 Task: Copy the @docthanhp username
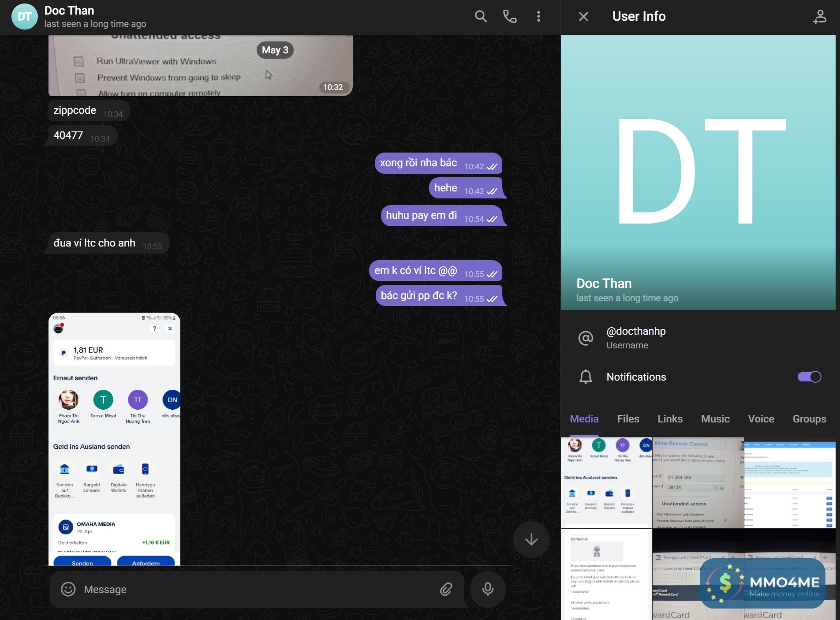point(636,331)
